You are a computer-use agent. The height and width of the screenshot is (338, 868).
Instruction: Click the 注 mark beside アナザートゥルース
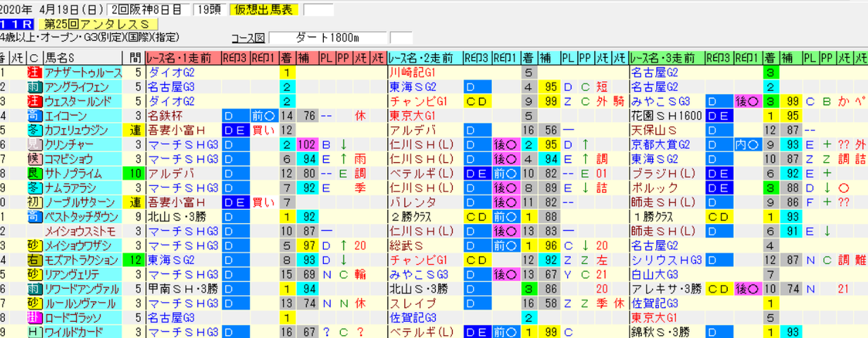coord(33,73)
